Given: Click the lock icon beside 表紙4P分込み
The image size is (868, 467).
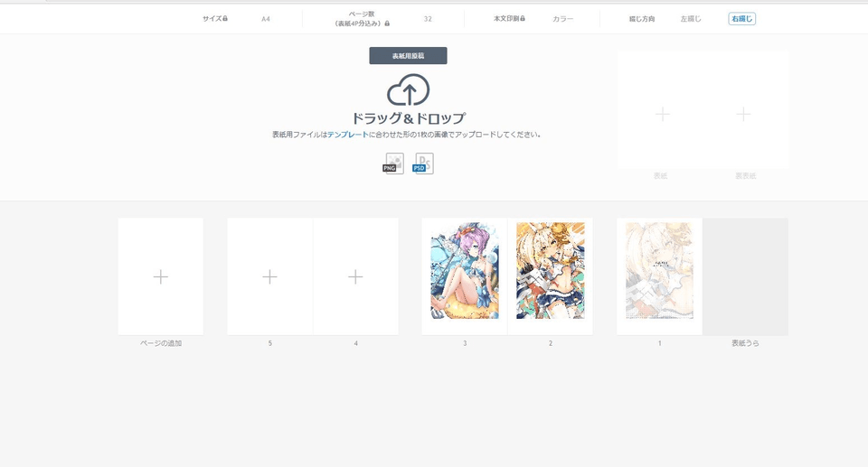Looking at the screenshot, I should [387, 23].
